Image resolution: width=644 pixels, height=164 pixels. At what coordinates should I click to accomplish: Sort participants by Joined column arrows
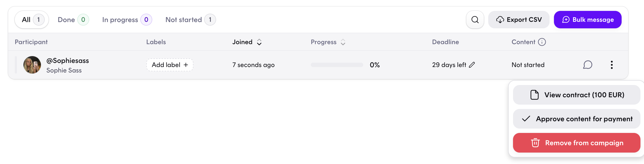coord(259,42)
